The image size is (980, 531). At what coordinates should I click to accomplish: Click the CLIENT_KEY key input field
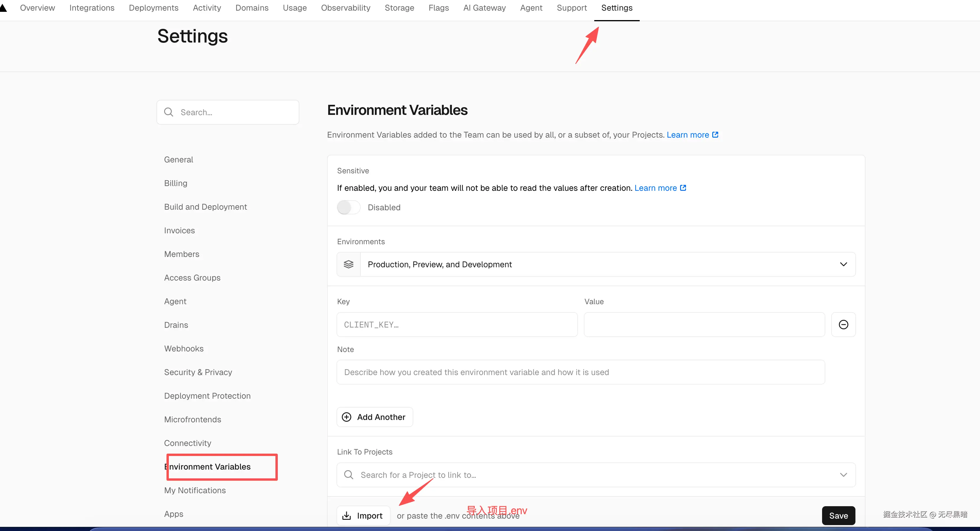coord(457,324)
